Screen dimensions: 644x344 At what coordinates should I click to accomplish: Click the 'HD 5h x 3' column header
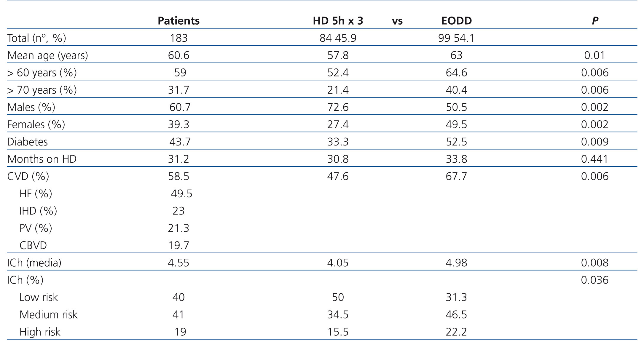pyautogui.click(x=338, y=21)
